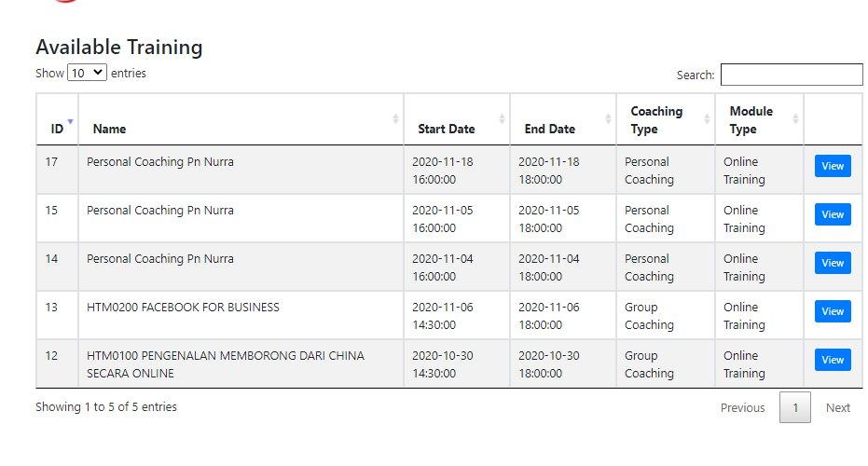Click the Name column header

click(x=110, y=129)
